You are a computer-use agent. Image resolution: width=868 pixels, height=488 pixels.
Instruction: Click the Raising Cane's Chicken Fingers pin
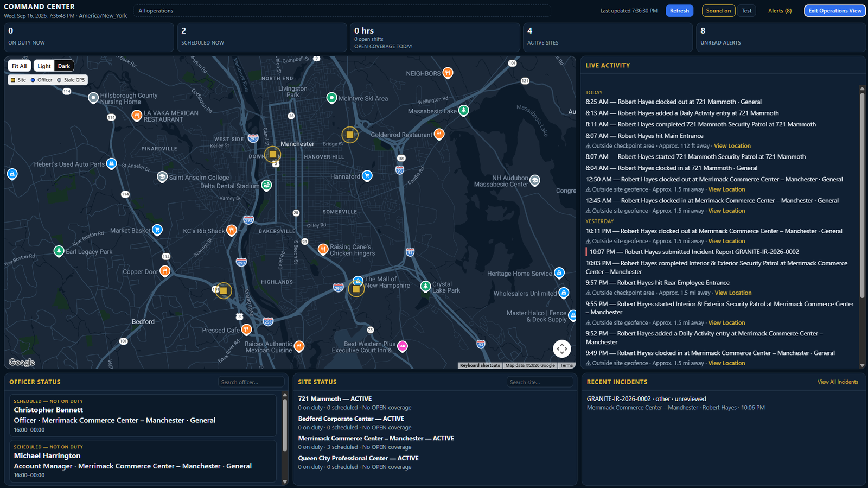323,249
